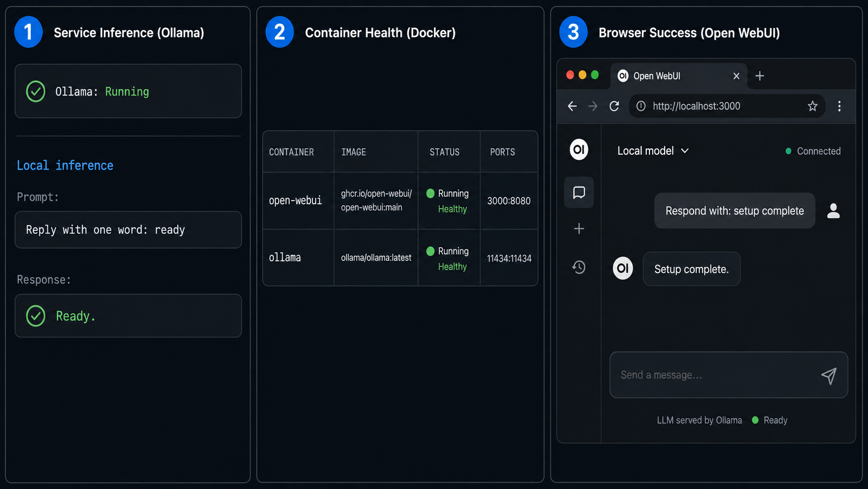Click the browser back arrow
Screen dimensions: 868x489
point(572,106)
